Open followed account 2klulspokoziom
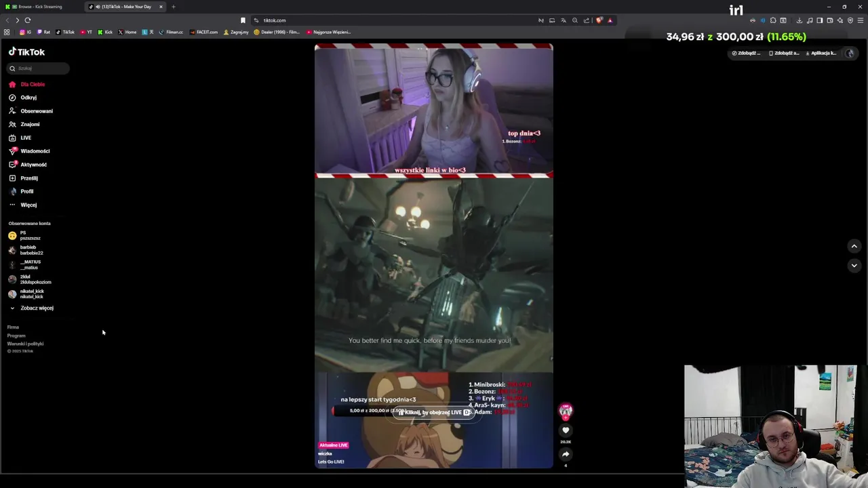 [x=30, y=279]
